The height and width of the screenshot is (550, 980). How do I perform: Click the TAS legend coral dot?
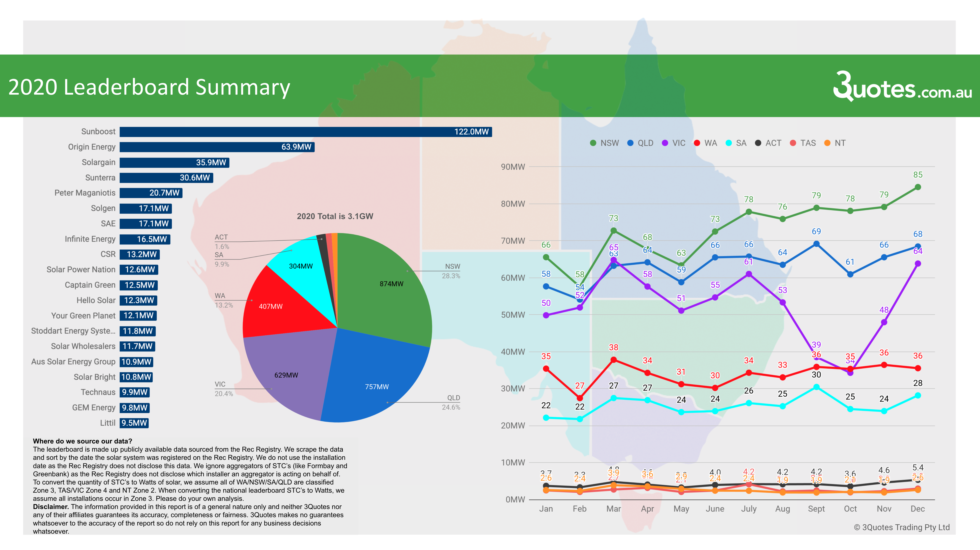tap(792, 143)
